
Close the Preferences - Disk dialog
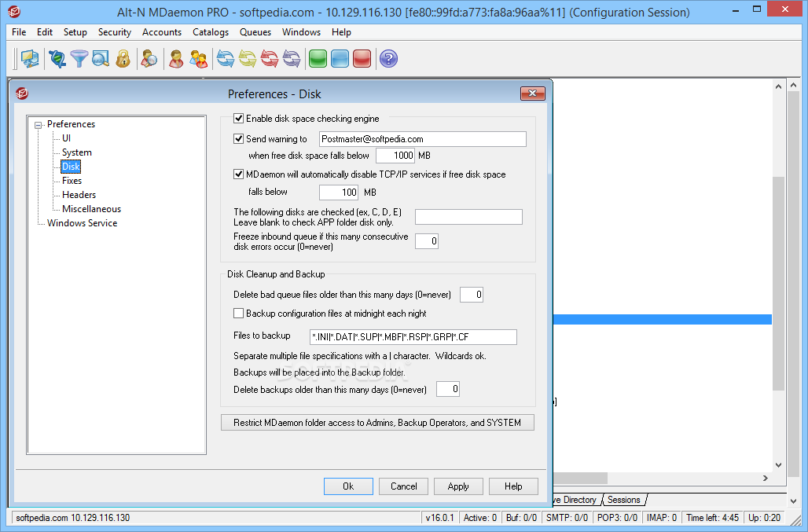(533, 94)
